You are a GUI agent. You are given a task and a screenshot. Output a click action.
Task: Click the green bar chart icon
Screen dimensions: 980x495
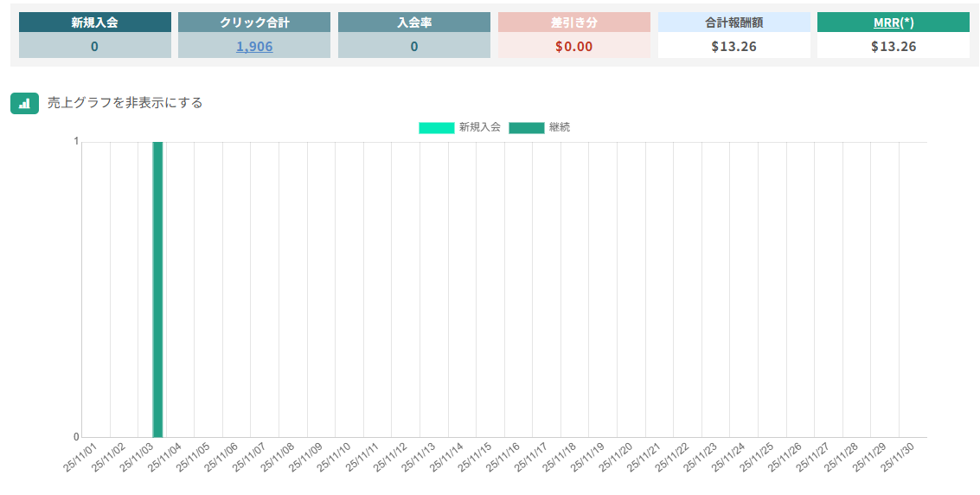(24, 103)
